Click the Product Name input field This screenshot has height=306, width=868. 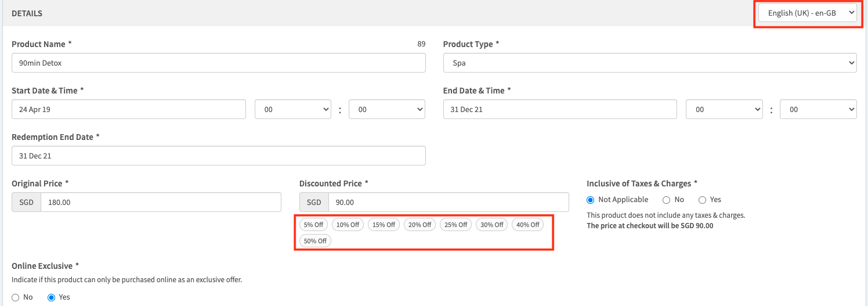pos(218,63)
